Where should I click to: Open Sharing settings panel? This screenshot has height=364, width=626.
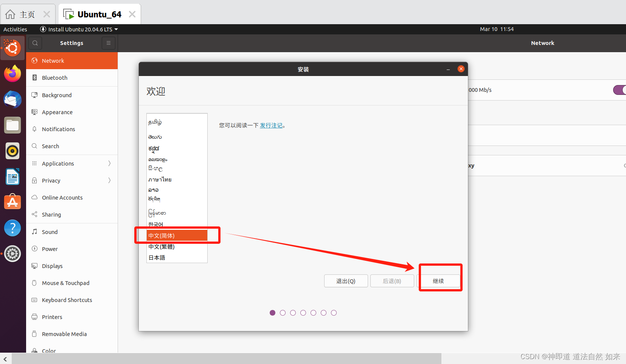point(72,214)
